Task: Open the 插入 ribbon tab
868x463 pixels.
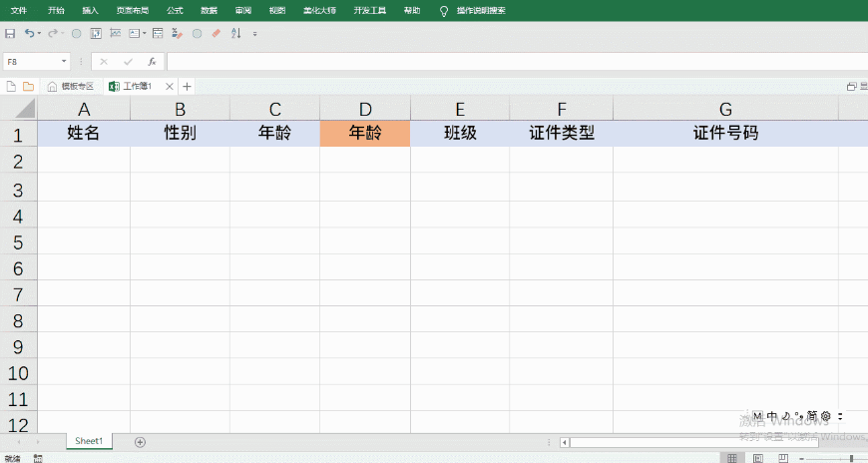Action: point(91,10)
